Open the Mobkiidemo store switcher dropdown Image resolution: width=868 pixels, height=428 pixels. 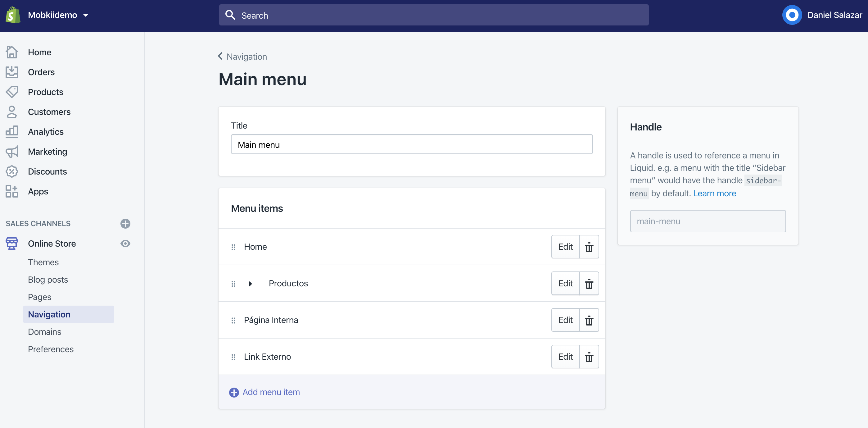[x=58, y=15]
